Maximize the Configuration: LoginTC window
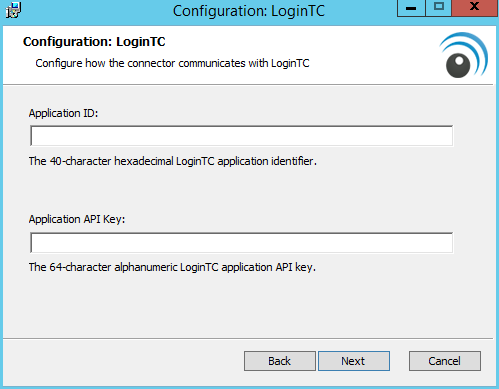The height and width of the screenshot is (389, 499). coord(439,8)
